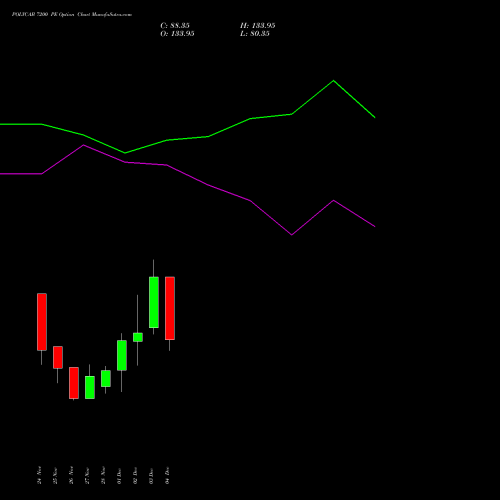Click the 04 Dec date label

click(x=167, y=475)
